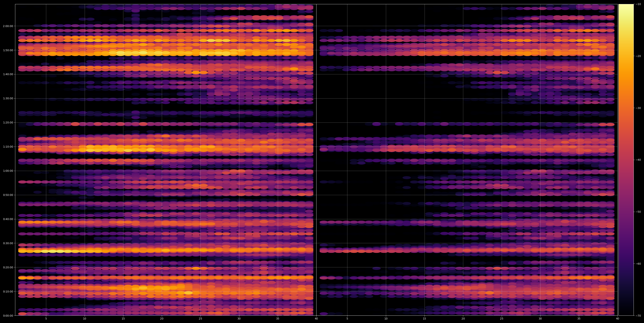Click the 1:40:00 y-axis tick label
644x323 pixels.
pyautogui.click(x=8, y=74)
